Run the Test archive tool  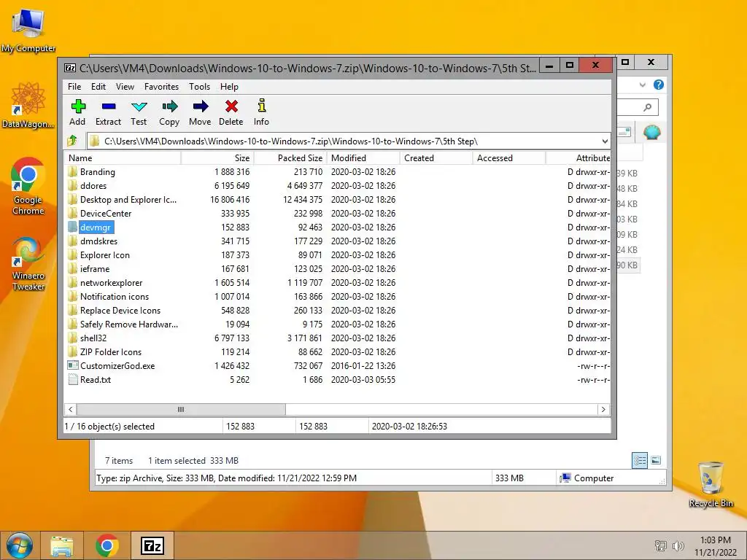[x=139, y=106]
